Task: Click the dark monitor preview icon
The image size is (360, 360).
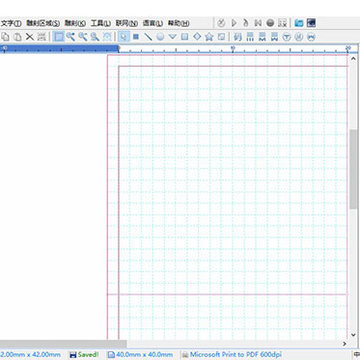Action: [311, 23]
